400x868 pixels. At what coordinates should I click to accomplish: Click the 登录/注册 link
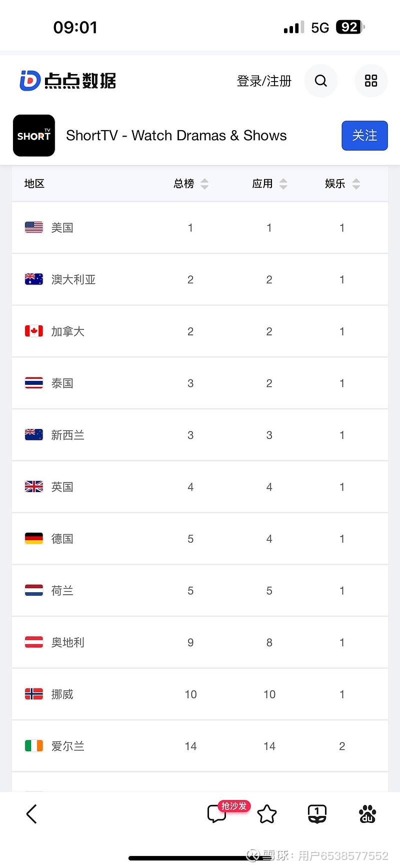click(264, 81)
